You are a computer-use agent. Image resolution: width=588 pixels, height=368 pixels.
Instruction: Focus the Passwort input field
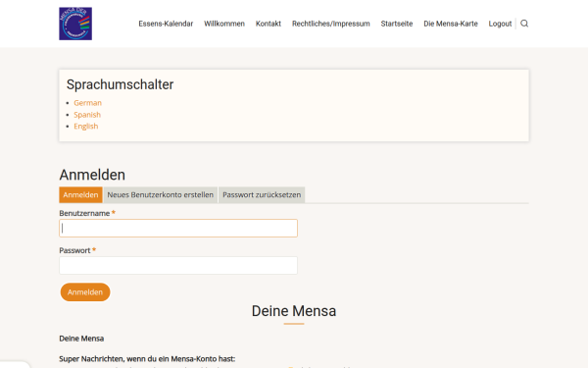(178, 266)
